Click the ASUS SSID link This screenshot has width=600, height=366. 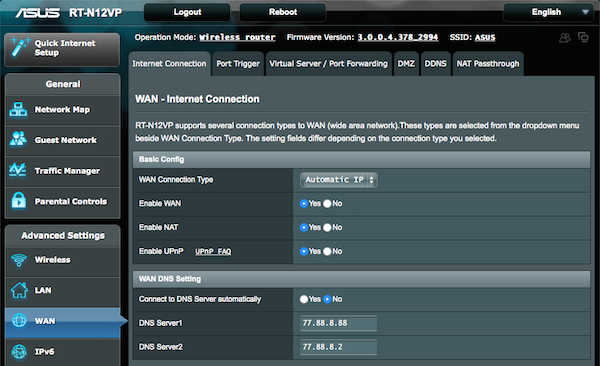(x=485, y=38)
